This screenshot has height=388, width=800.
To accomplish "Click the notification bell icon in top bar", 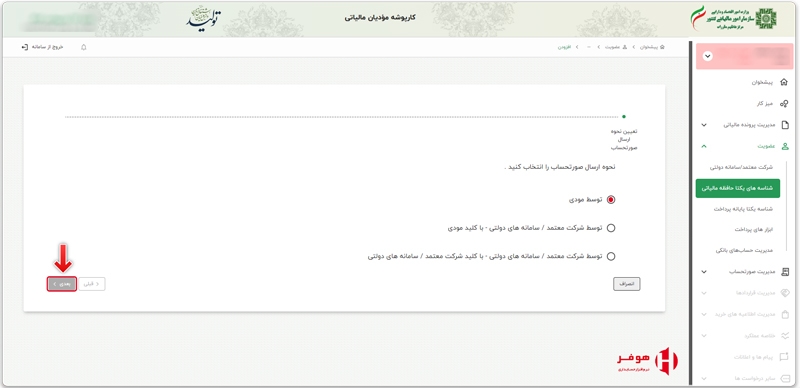I will coord(84,47).
